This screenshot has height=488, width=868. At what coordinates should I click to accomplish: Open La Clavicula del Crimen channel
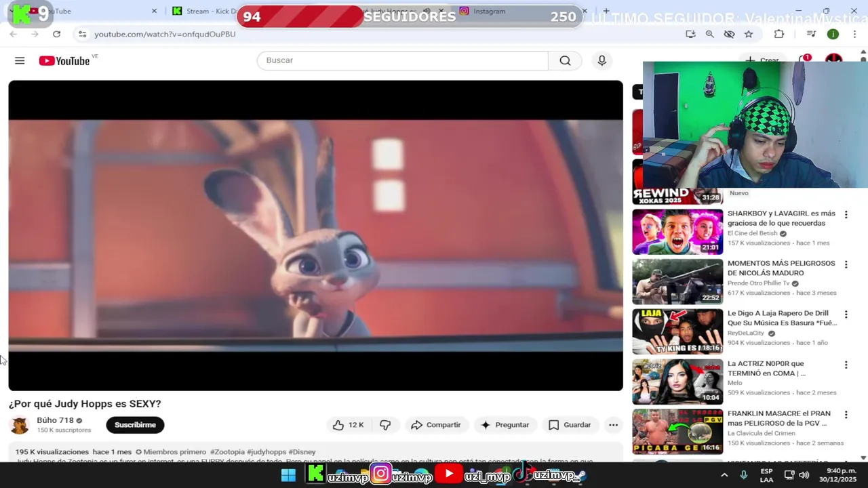tap(762, 433)
